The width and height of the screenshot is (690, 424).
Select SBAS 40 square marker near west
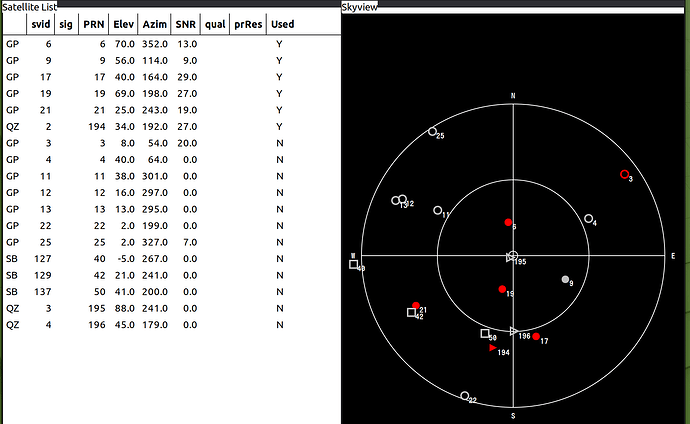pos(353,264)
